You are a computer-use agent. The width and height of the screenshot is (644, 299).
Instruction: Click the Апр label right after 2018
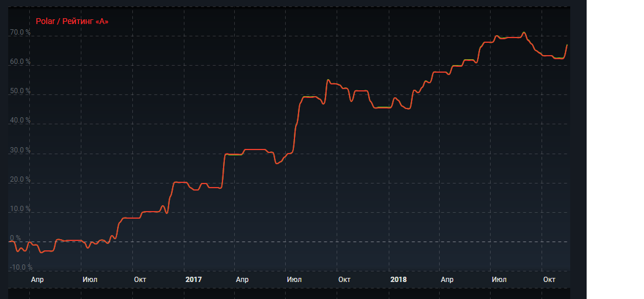click(447, 280)
